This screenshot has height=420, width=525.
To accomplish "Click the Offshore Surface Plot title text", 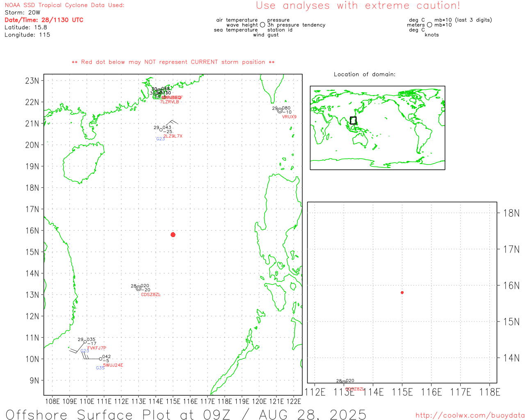I will tap(186, 414).
